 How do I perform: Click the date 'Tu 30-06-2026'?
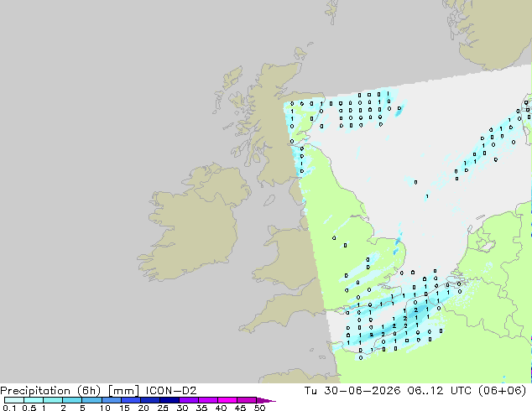click(x=352, y=391)
